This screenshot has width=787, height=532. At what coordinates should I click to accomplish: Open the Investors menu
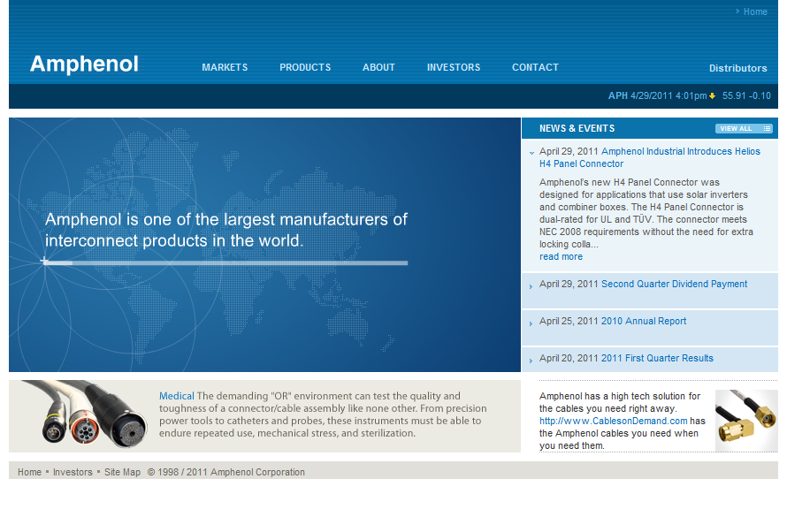(454, 67)
